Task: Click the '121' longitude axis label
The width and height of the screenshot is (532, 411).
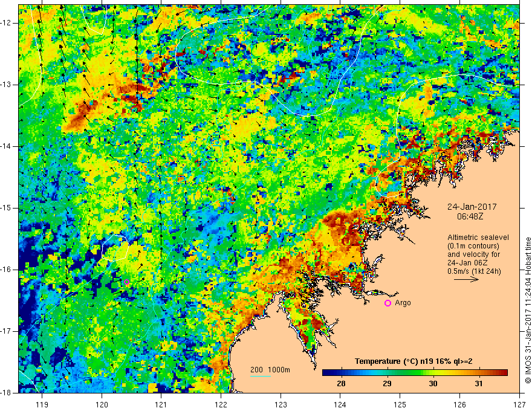Action: (161, 404)
